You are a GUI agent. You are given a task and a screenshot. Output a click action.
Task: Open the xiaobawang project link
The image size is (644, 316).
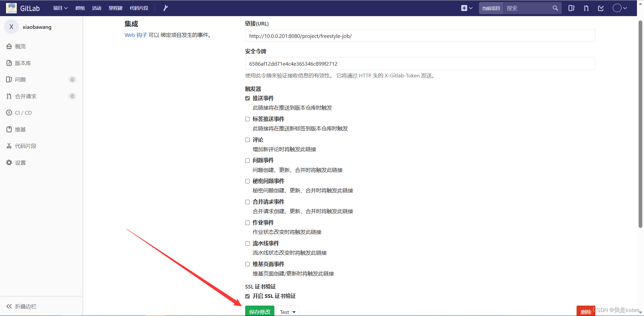point(37,27)
